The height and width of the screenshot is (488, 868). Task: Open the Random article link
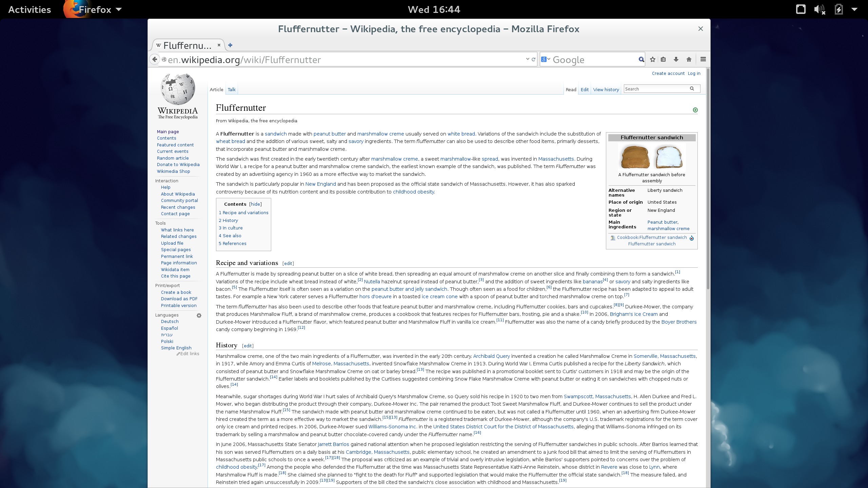point(173,158)
